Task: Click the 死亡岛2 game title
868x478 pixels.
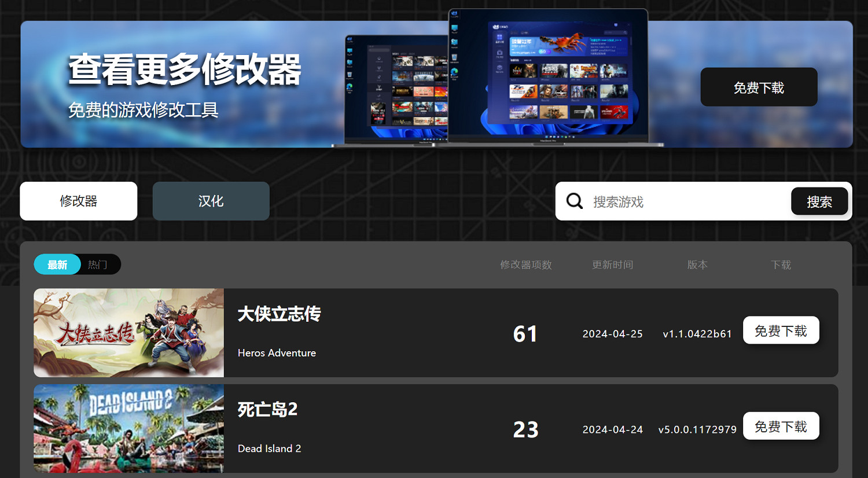Action: point(267,410)
